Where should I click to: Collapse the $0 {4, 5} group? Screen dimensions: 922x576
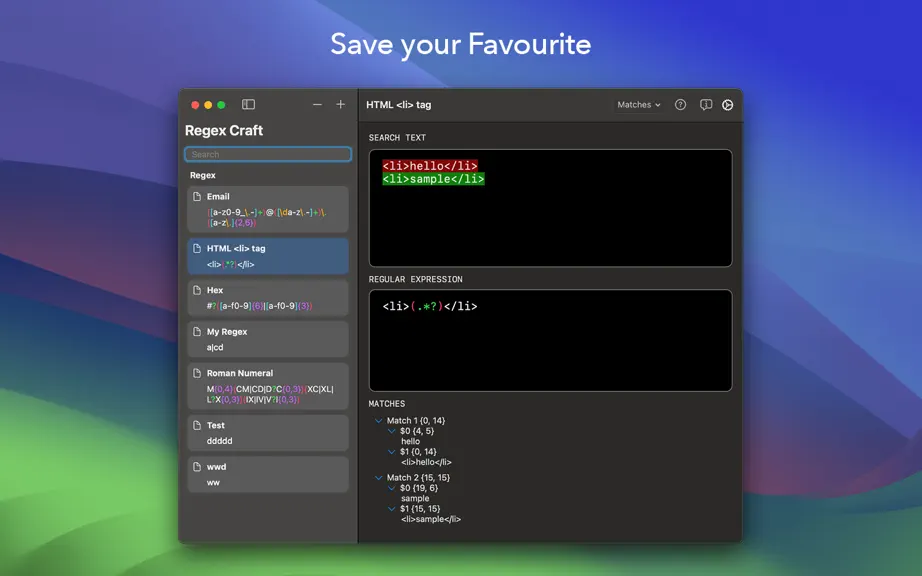point(392,431)
